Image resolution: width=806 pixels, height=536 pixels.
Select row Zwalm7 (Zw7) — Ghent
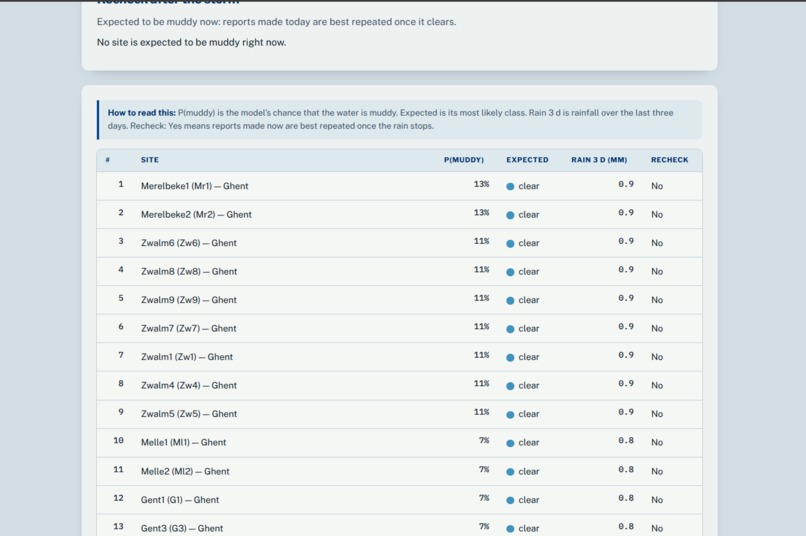click(x=399, y=328)
